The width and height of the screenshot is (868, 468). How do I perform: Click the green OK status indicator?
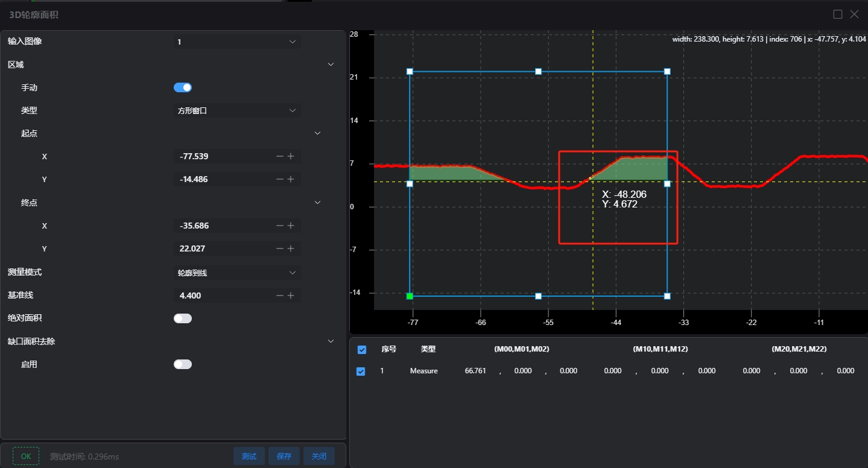click(x=26, y=456)
